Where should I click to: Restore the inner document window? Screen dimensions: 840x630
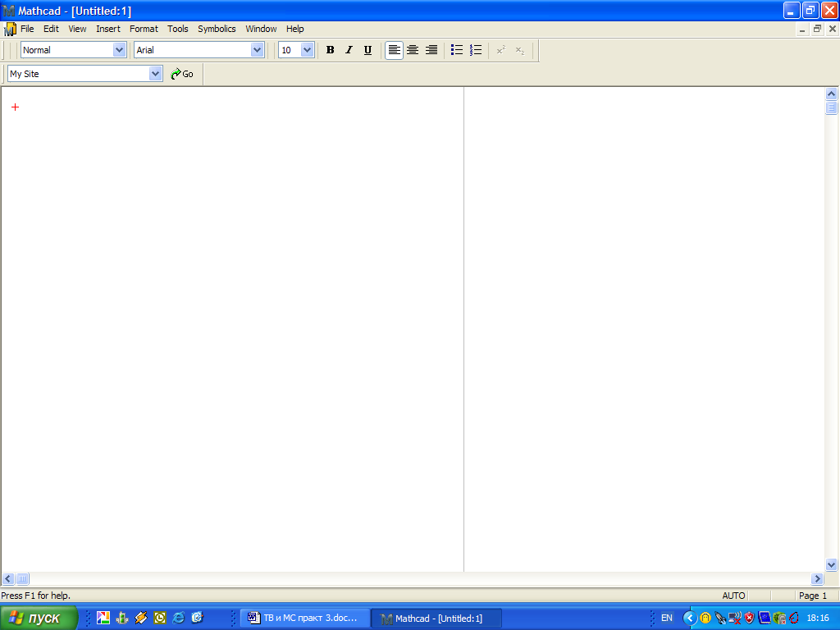pos(817,29)
